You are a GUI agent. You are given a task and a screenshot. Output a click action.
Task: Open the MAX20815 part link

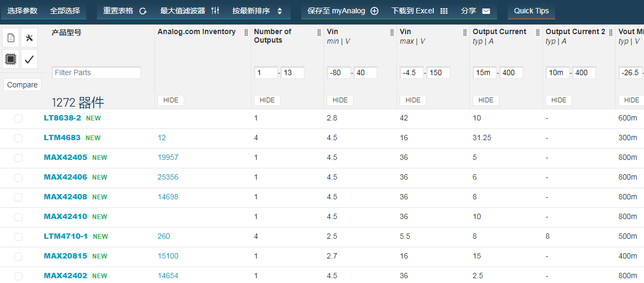[65, 256]
